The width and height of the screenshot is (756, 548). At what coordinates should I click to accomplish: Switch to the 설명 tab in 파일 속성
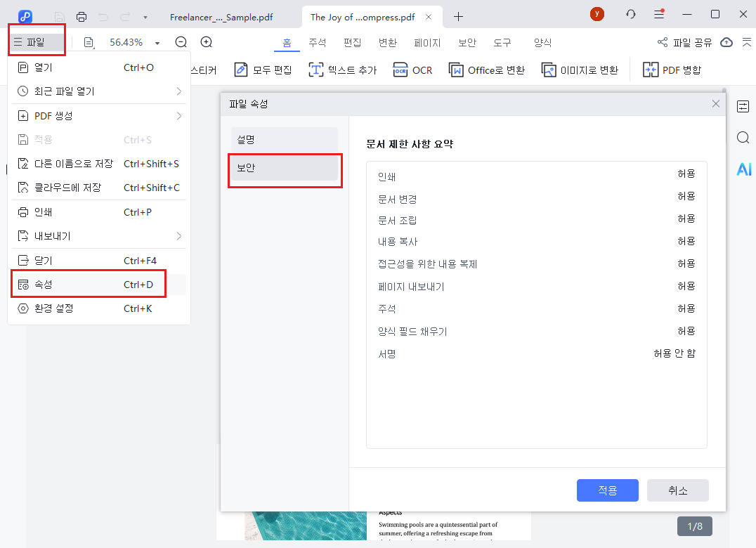tap(284, 139)
